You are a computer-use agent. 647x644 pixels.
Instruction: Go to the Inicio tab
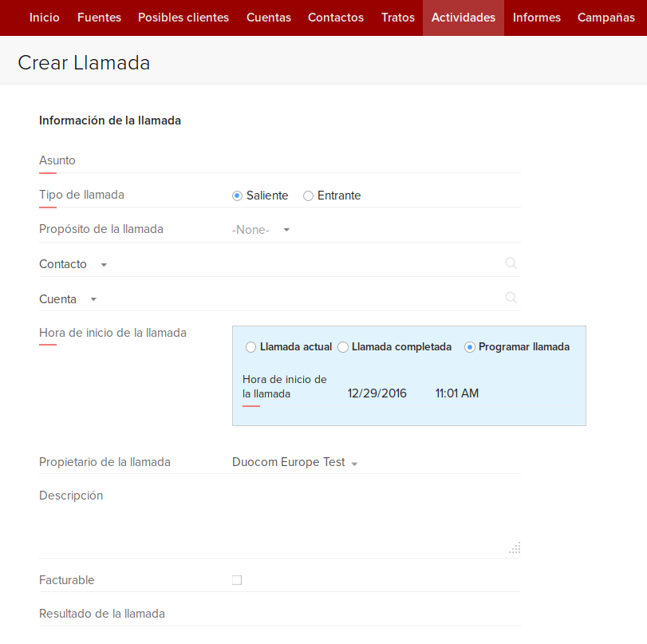(x=44, y=18)
